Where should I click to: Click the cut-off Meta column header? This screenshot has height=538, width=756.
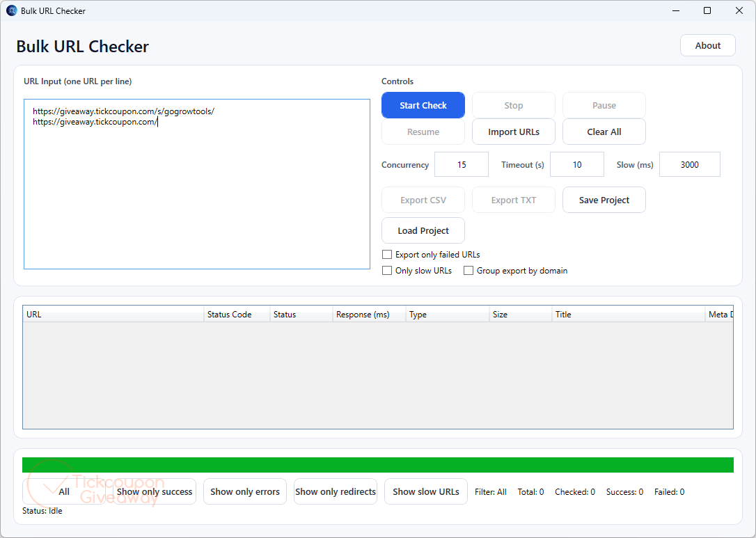(x=719, y=315)
